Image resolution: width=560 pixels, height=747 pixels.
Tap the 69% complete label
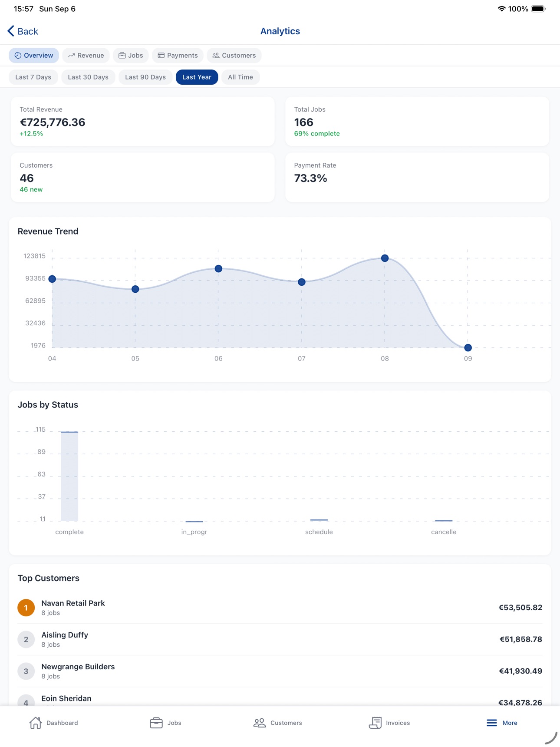tap(317, 134)
